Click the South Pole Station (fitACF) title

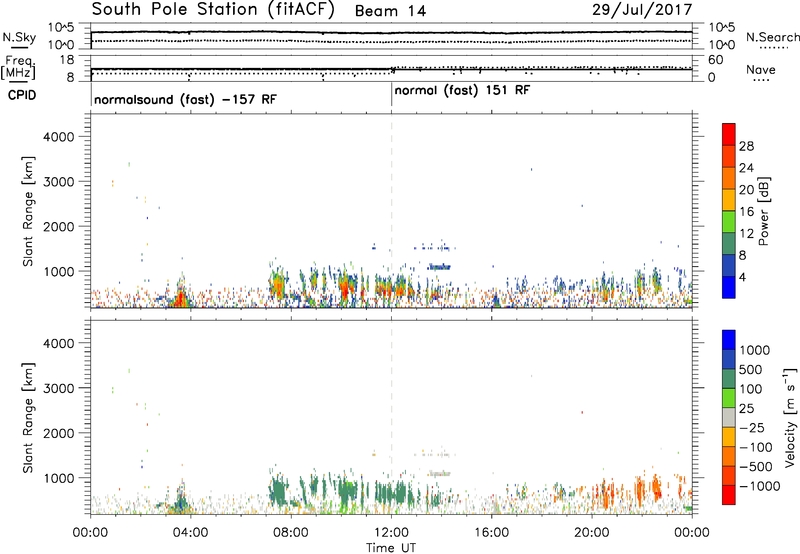tap(213, 10)
